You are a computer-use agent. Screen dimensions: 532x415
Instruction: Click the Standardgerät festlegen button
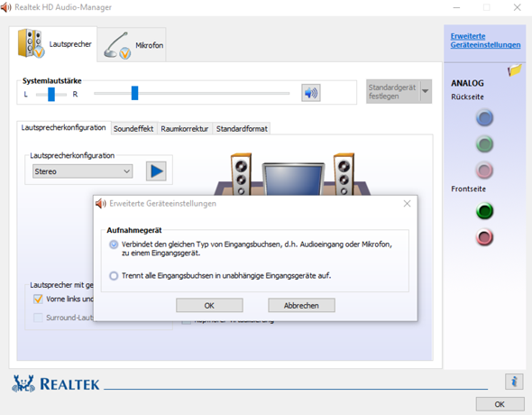393,92
